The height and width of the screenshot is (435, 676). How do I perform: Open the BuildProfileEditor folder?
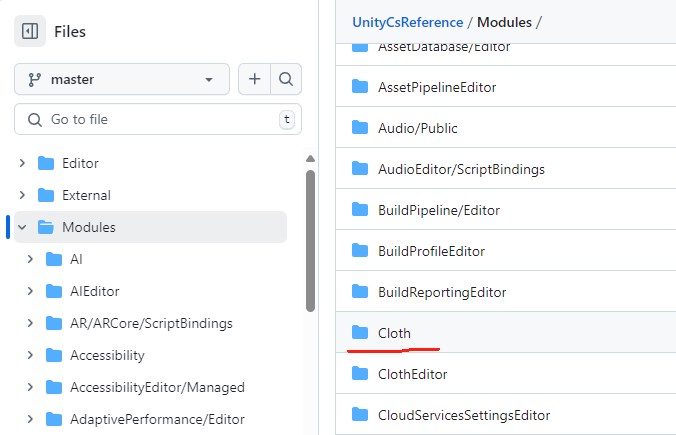pos(432,251)
